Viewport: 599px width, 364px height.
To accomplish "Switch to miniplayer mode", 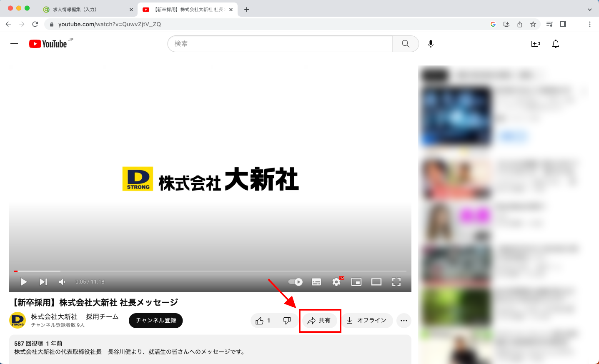I will tap(356, 282).
